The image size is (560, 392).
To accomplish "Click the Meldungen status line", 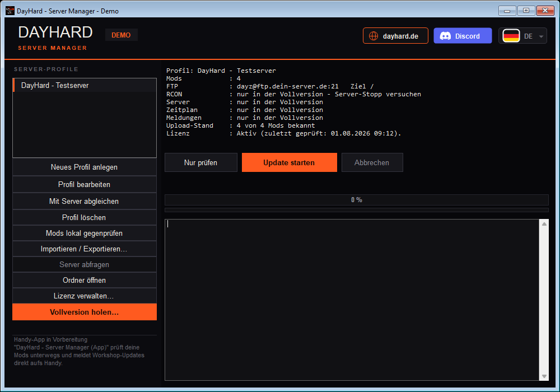I will click(x=245, y=118).
